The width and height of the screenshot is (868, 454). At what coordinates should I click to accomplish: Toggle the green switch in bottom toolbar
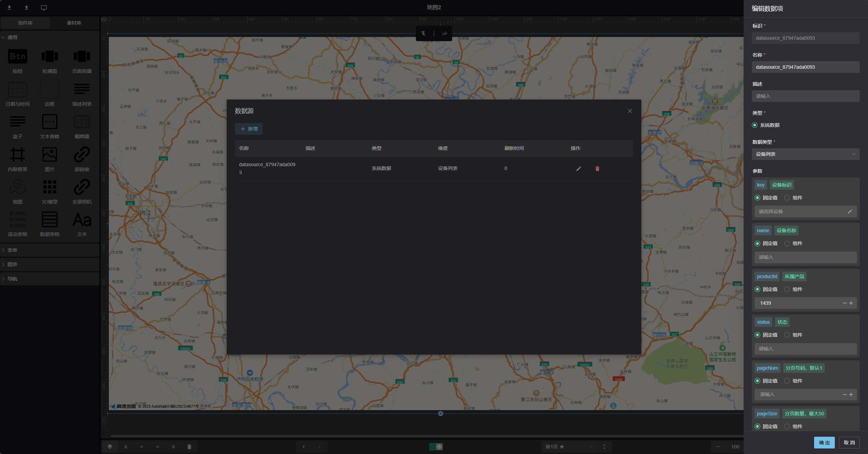(436, 447)
